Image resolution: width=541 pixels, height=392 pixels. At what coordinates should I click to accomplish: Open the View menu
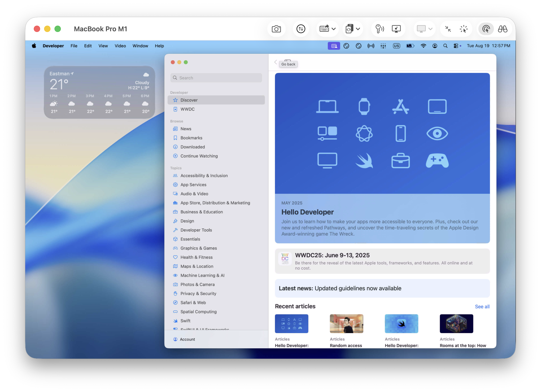coord(103,46)
